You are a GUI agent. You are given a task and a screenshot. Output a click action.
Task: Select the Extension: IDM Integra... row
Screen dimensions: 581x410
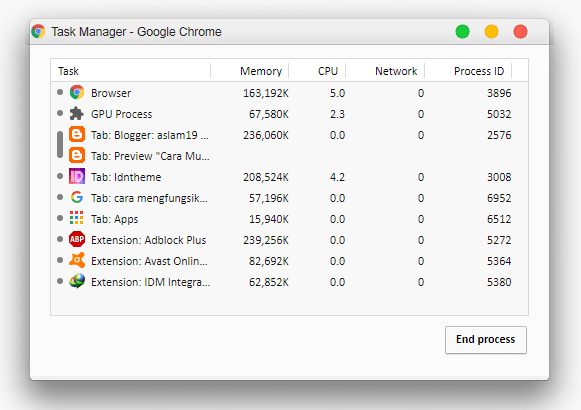pos(289,282)
